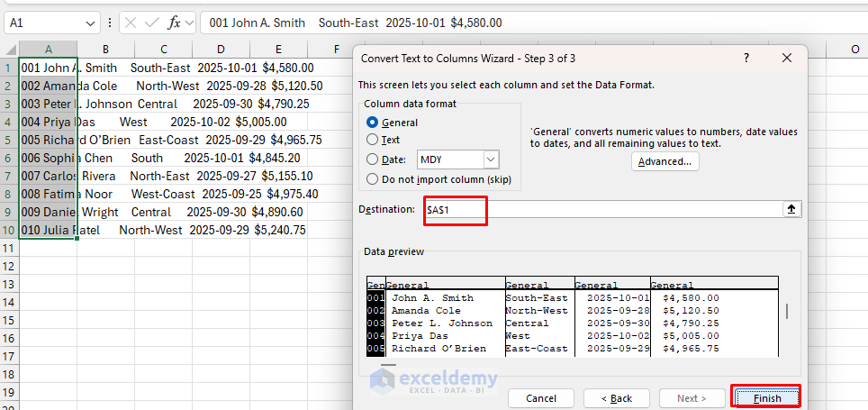Click the data preview vertical scrollbar

[x=787, y=312]
